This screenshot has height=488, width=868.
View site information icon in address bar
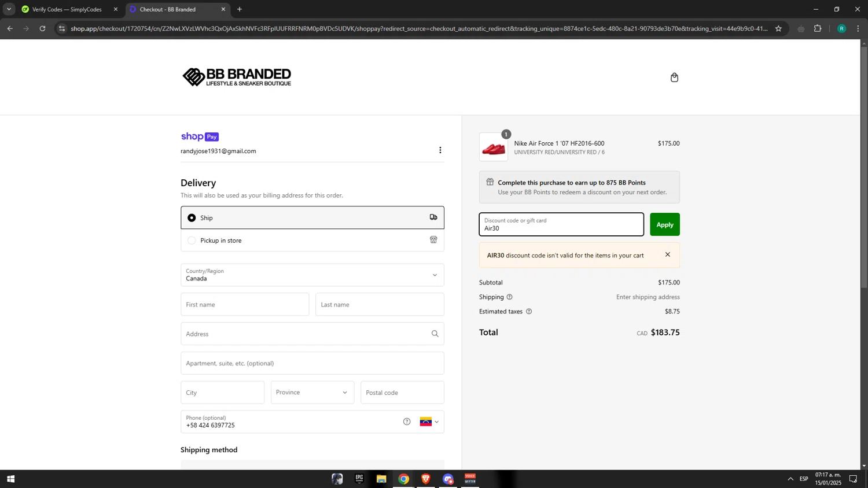pyautogui.click(x=62, y=28)
